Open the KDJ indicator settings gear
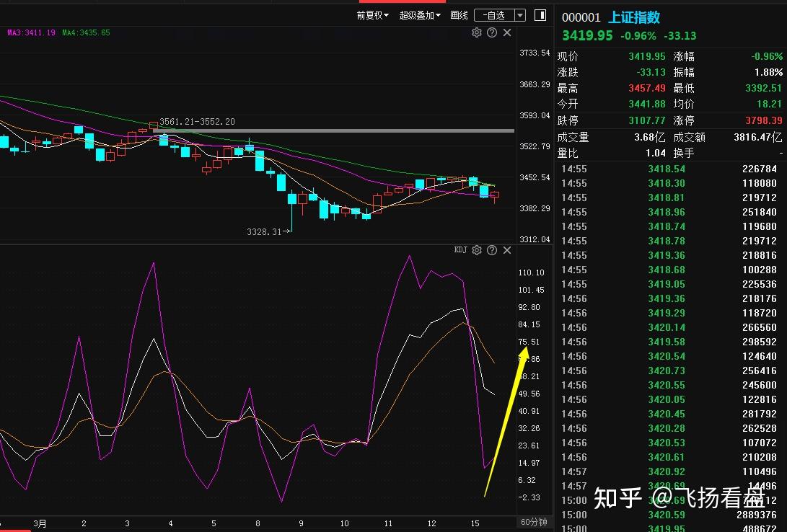 (477, 250)
